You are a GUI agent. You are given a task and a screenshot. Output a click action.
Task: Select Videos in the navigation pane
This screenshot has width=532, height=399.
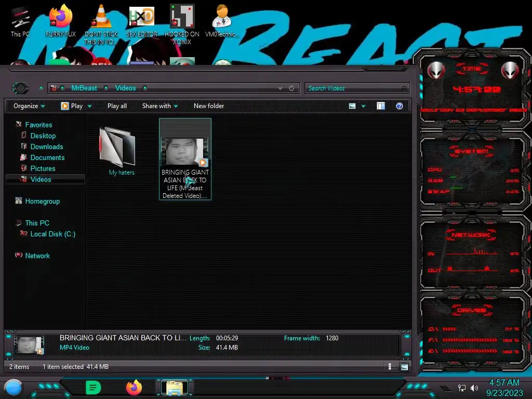(45, 179)
